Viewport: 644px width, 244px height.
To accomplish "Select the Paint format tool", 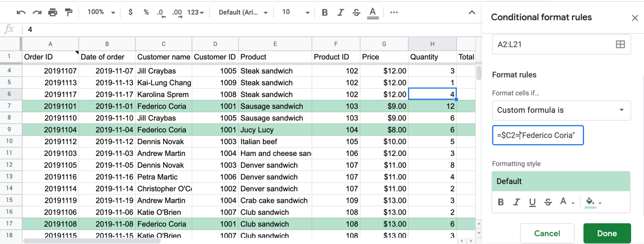I will click(x=68, y=12).
